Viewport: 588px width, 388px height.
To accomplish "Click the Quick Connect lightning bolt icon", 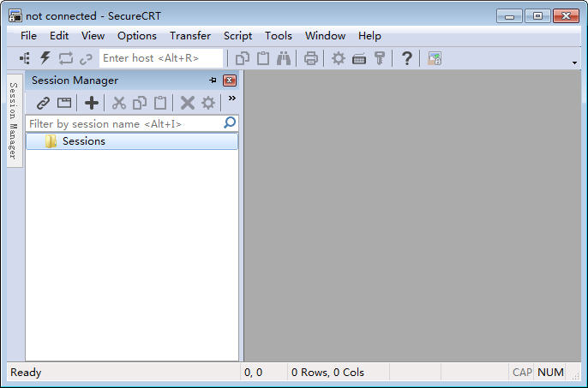I will coord(45,58).
